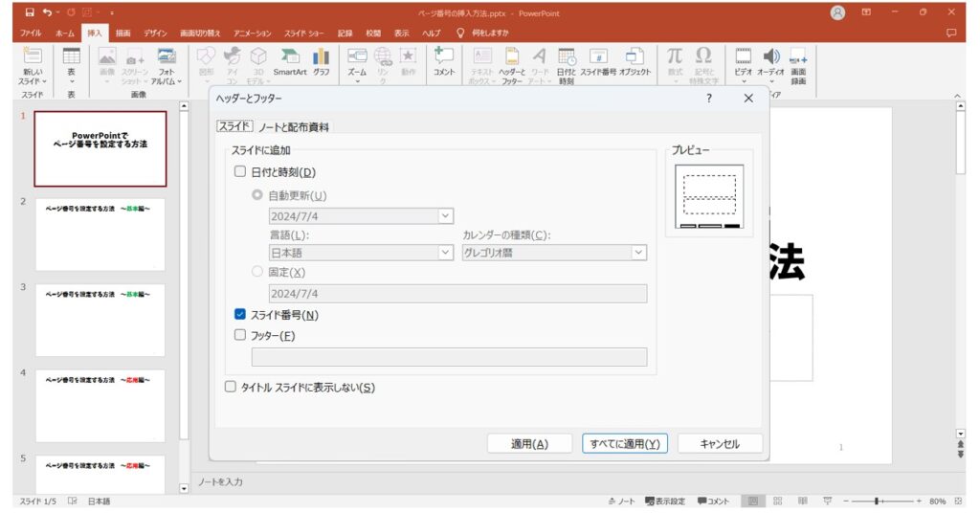Insert Date and Time ribbon icon
The height and width of the screenshot is (513, 980).
[567, 56]
